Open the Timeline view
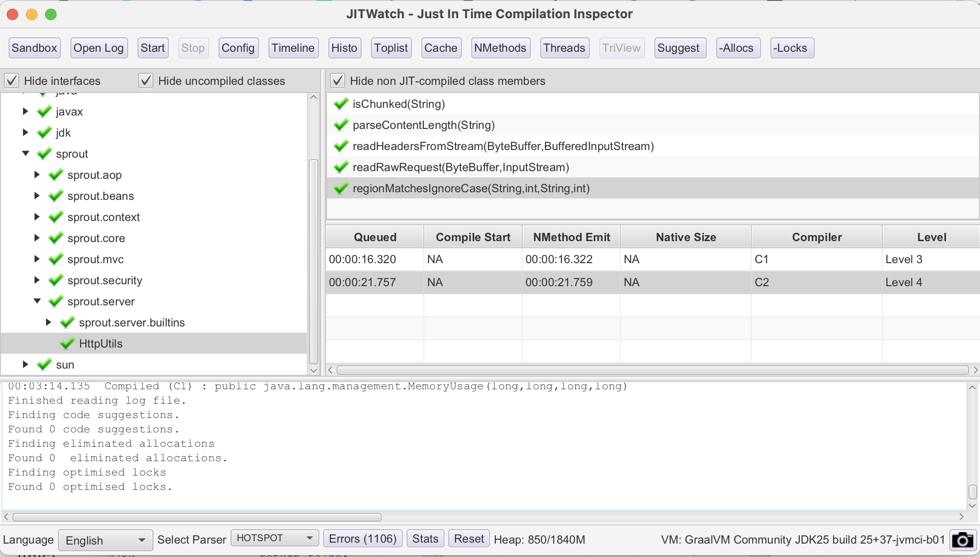980x557 pixels. [293, 48]
